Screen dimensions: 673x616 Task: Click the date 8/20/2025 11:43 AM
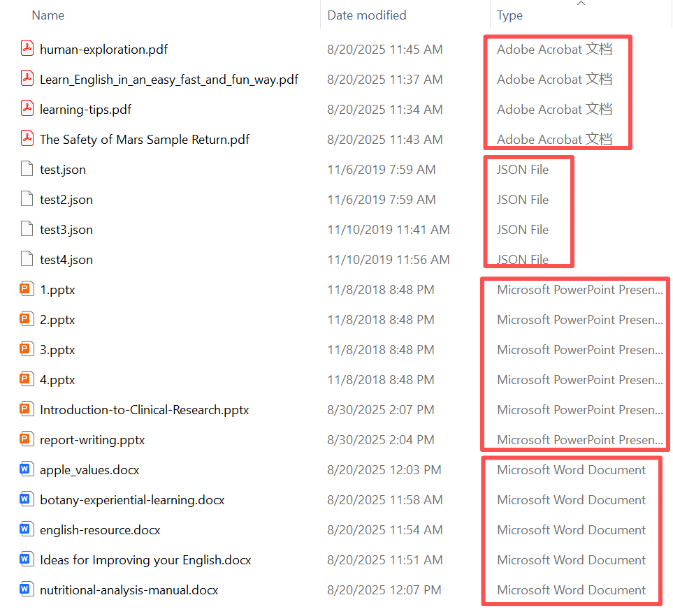point(384,140)
